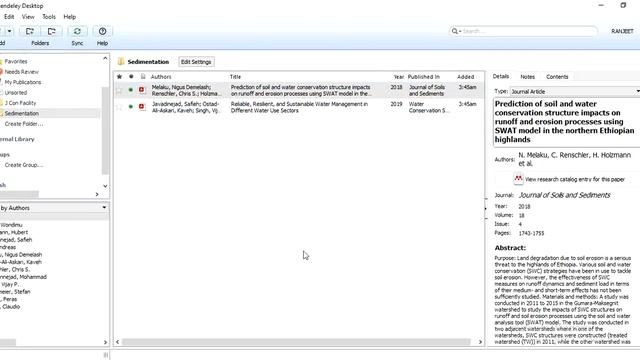Viewport: 640px width, 360px height.
Task: Sort documents by Added column
Action: 466,77
